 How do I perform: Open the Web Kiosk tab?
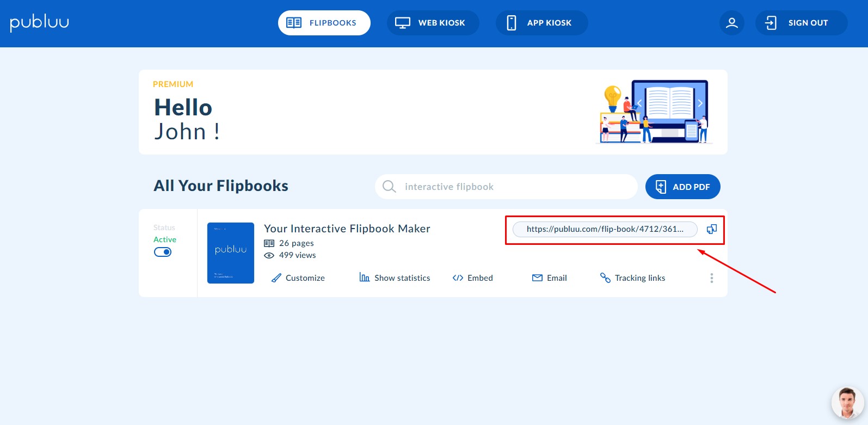point(433,23)
